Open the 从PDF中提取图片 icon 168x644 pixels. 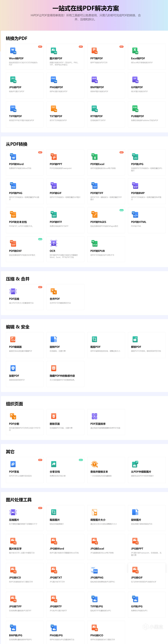[x=135, y=464]
